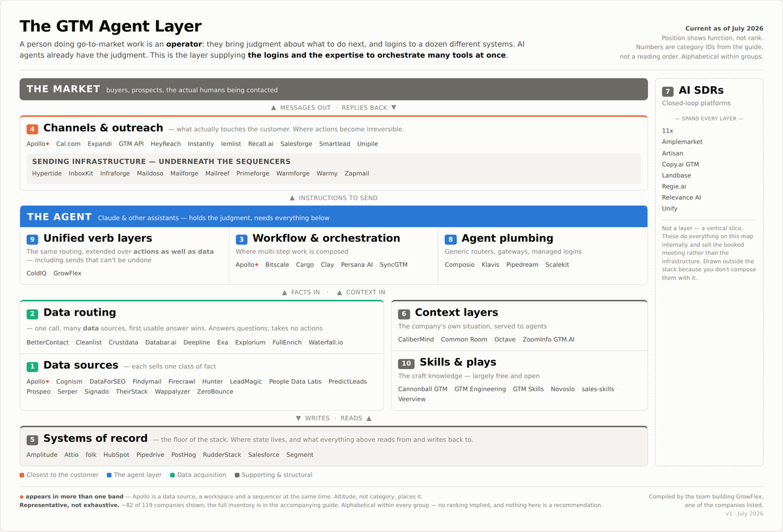The image size is (783, 532).
Task: Click 'Unify' in the AI SDRs list
Action: click(670, 209)
